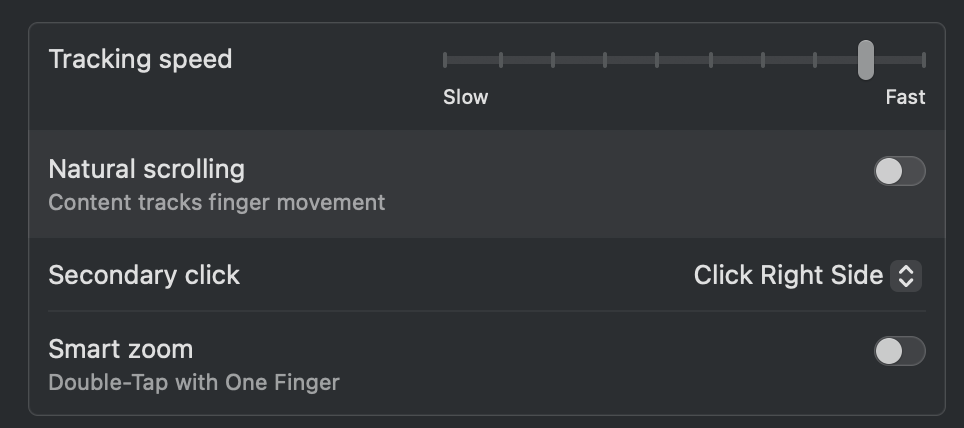Click the Tracking speed label

point(140,60)
